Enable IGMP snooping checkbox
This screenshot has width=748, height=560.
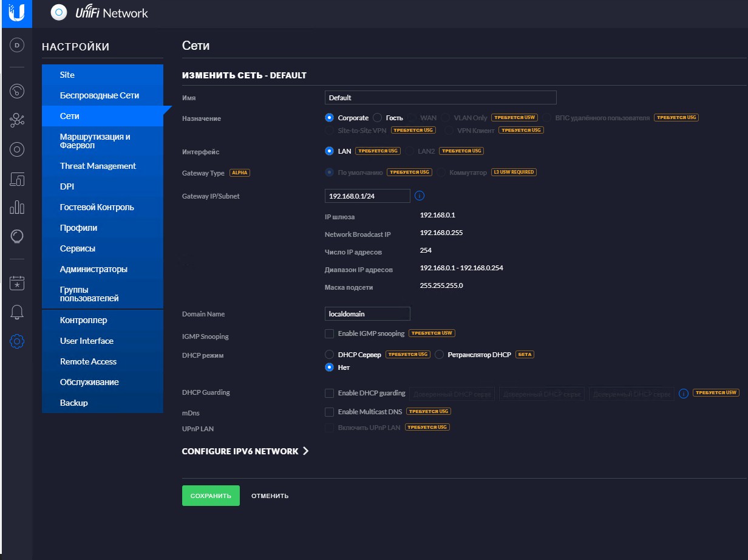tap(329, 333)
